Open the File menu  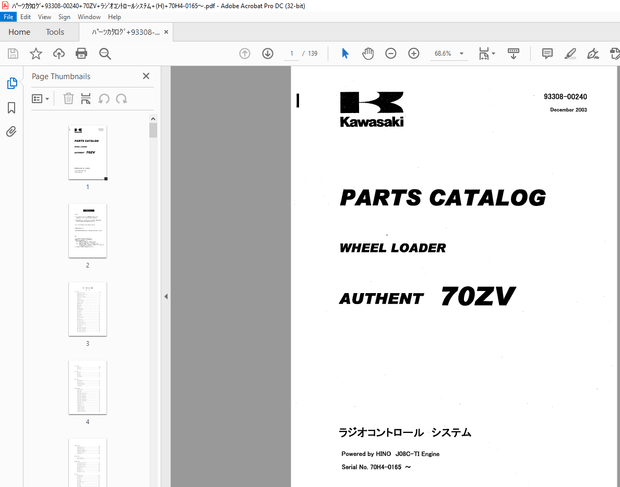(8, 17)
